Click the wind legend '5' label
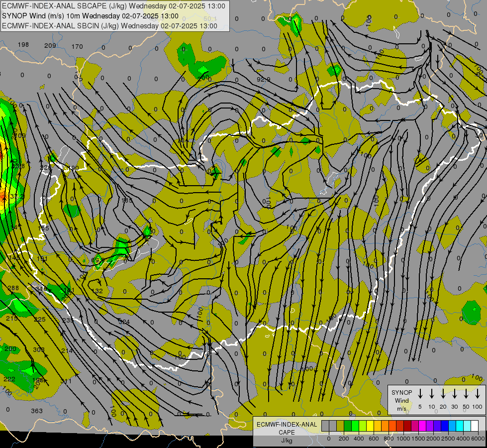Viewport: 487px width, 448px height. 420,407
